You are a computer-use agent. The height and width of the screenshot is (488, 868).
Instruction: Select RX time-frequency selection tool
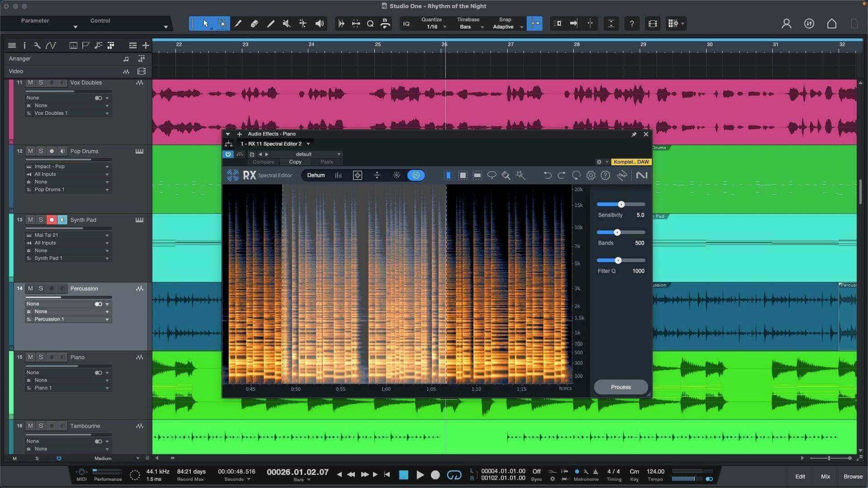point(463,175)
